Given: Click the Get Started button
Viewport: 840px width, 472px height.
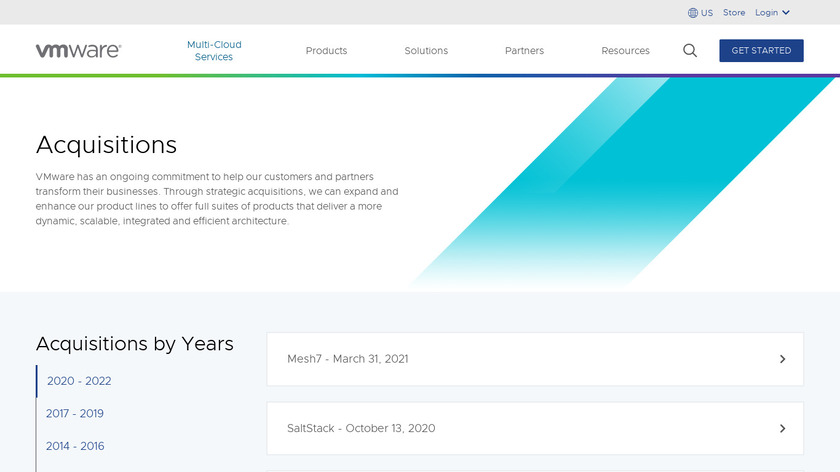Looking at the screenshot, I should 761,50.
